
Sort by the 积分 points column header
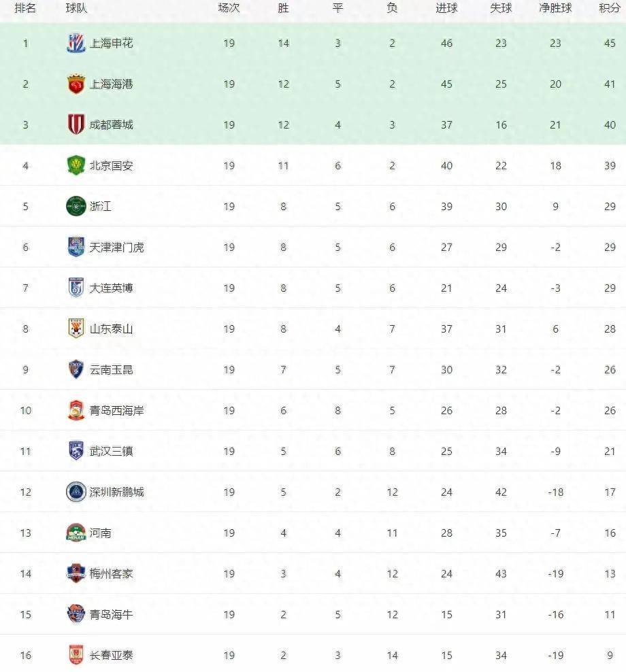(x=609, y=9)
